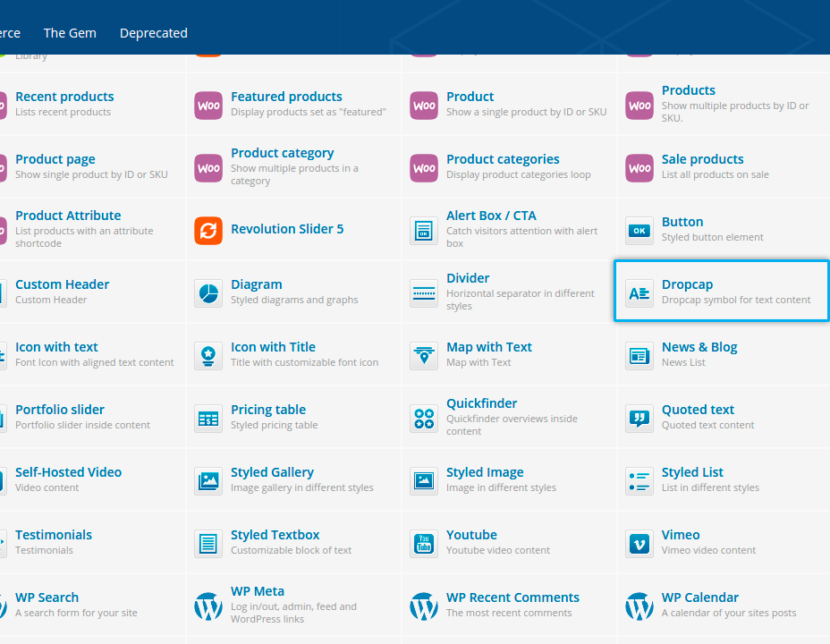Switch to the Deprecated tab
This screenshot has width=830, height=644.
tap(153, 33)
